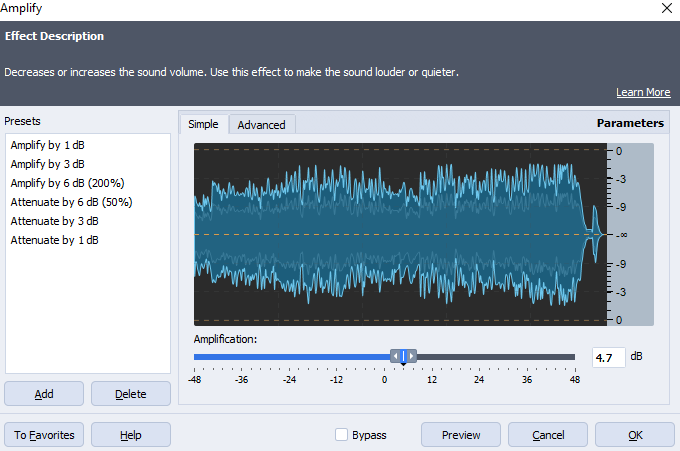This screenshot has height=451, width=680.
Task: Preview the amplified sound
Action: coord(461,435)
